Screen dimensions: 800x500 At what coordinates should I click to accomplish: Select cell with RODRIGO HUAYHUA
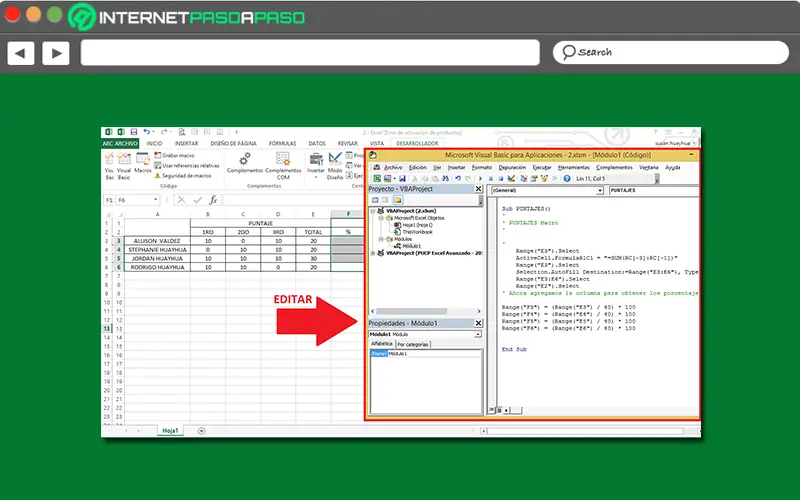pyautogui.click(x=157, y=267)
